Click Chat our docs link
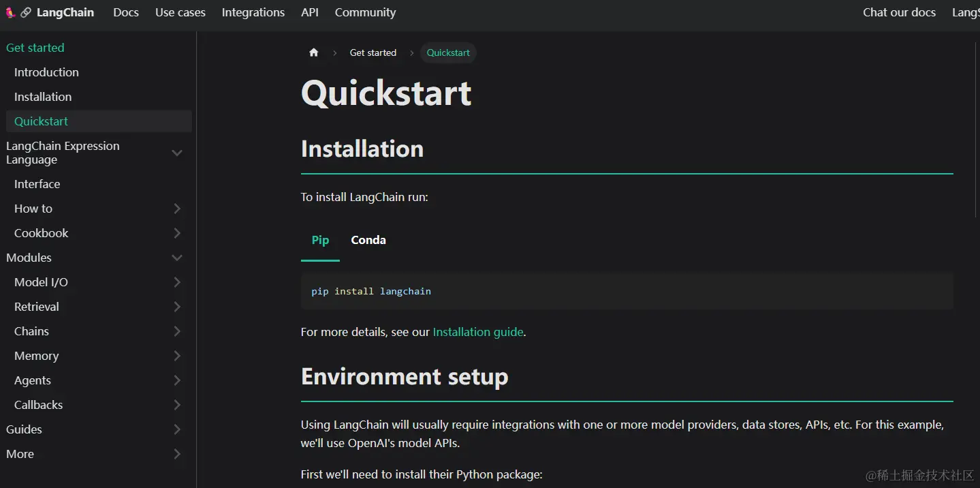 tap(899, 12)
